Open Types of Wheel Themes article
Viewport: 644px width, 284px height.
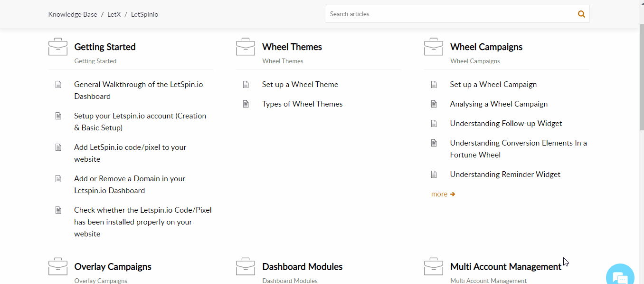(x=302, y=104)
